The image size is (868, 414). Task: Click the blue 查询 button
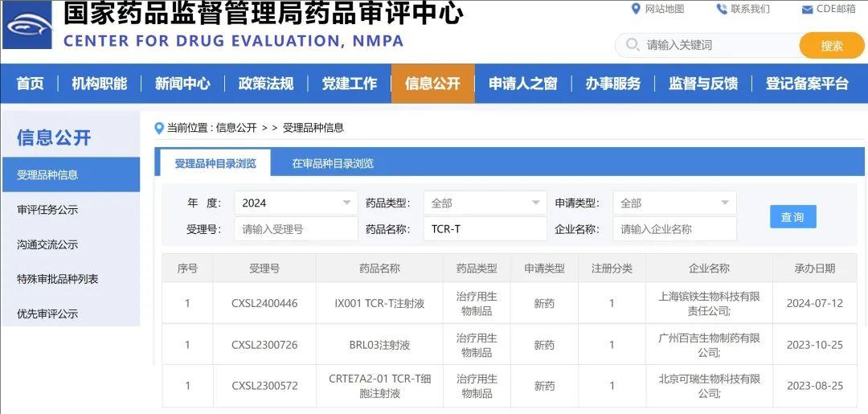[x=792, y=217]
